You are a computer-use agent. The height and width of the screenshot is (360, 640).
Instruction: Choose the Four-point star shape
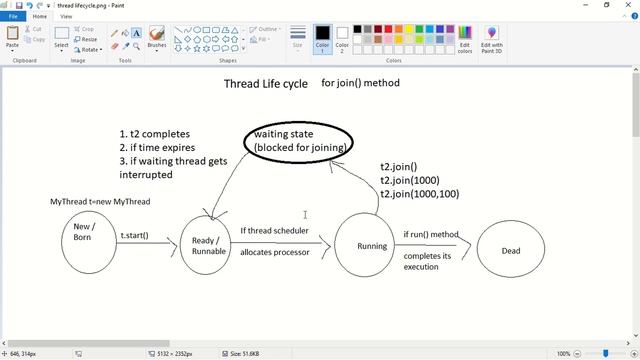(x=188, y=49)
